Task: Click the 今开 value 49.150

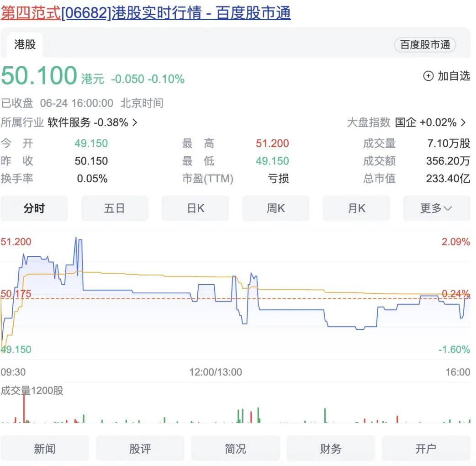Action: (x=91, y=143)
